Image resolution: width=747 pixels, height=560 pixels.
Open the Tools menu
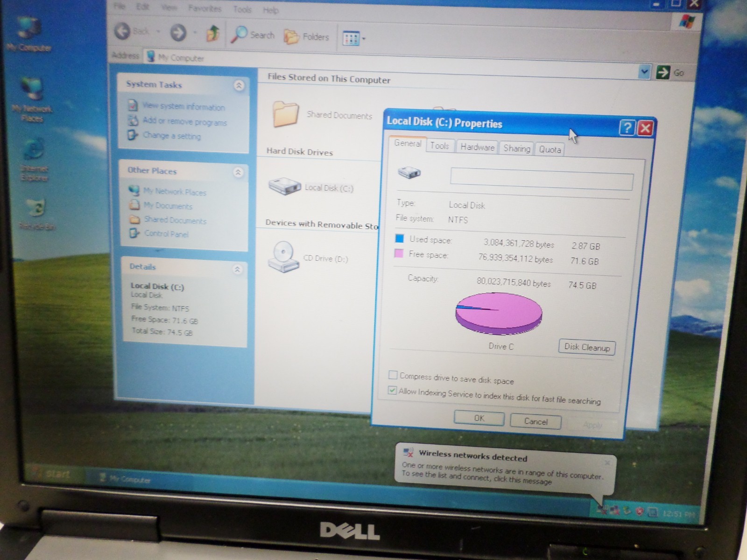242,9
